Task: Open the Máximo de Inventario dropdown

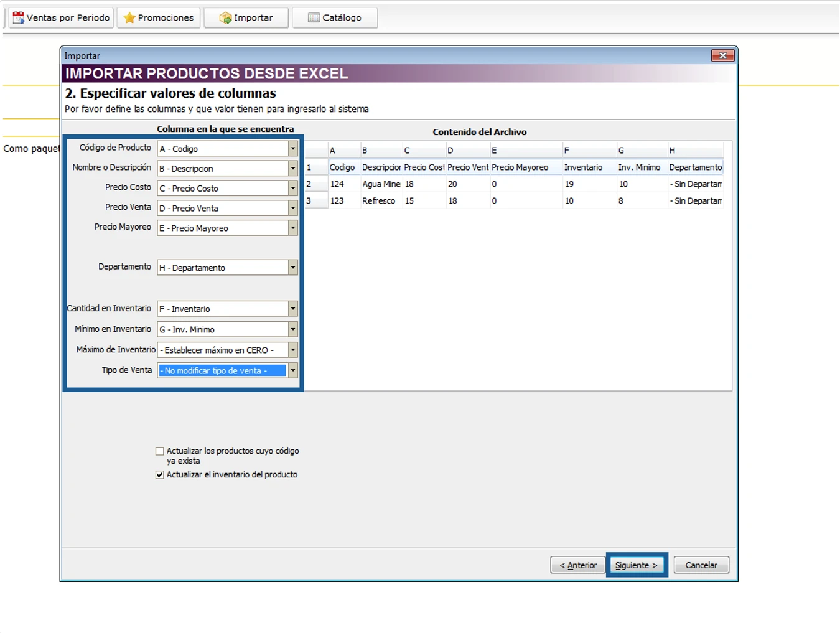Action: click(x=292, y=350)
